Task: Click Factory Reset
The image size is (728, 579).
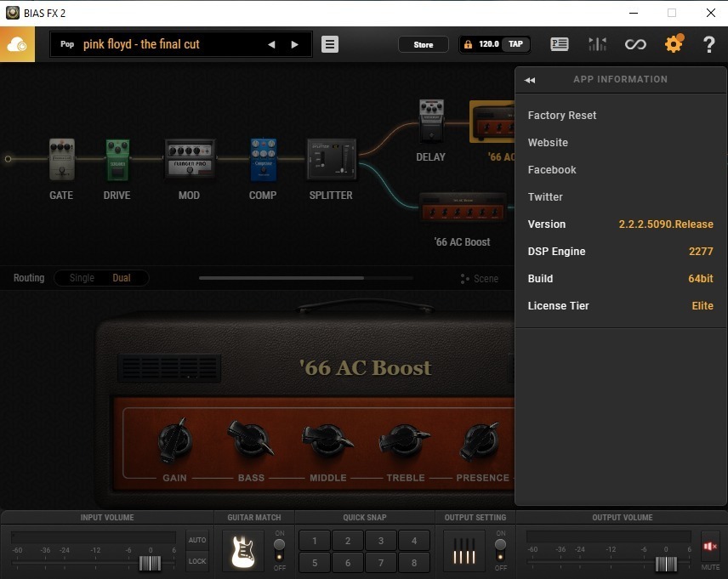Action: [x=562, y=115]
